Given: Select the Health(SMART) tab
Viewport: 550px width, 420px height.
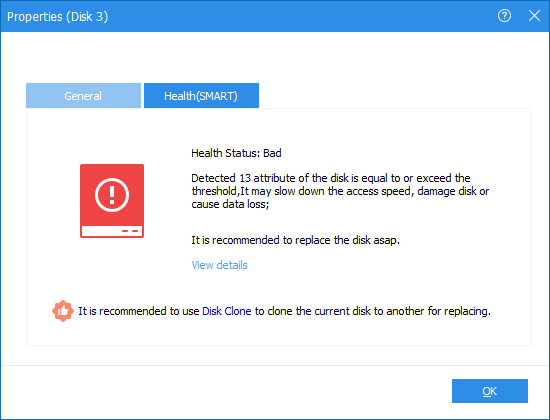Looking at the screenshot, I should pos(201,95).
